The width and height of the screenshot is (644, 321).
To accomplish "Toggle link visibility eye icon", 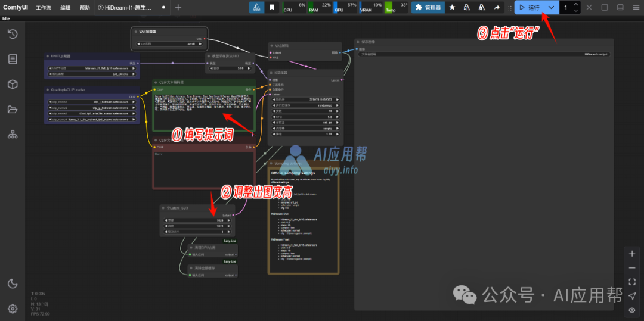I will (632, 310).
